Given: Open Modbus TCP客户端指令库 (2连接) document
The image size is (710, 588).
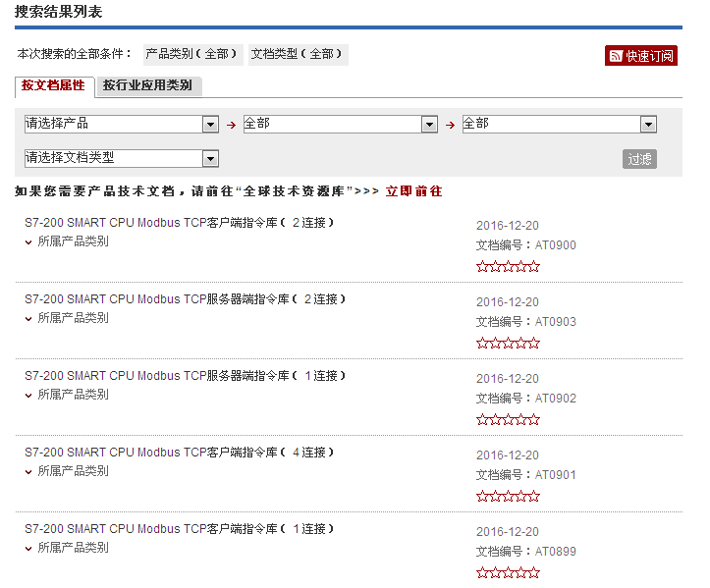Looking at the screenshot, I should [x=179, y=223].
